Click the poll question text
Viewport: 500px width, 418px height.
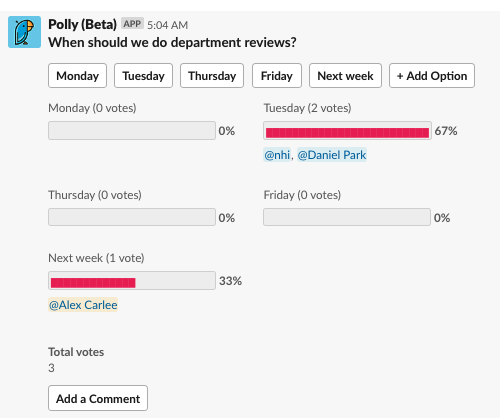pyautogui.click(x=172, y=43)
